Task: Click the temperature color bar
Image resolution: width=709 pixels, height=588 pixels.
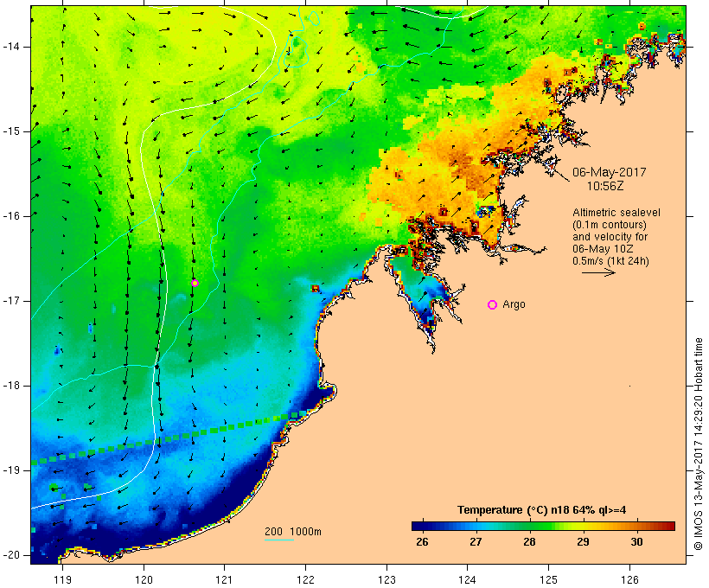Action: coord(543,526)
